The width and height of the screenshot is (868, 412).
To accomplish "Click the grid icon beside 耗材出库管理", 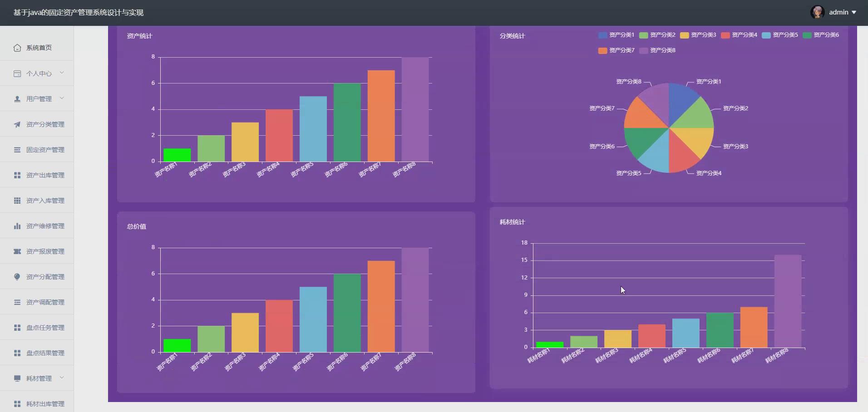I will tap(17, 404).
